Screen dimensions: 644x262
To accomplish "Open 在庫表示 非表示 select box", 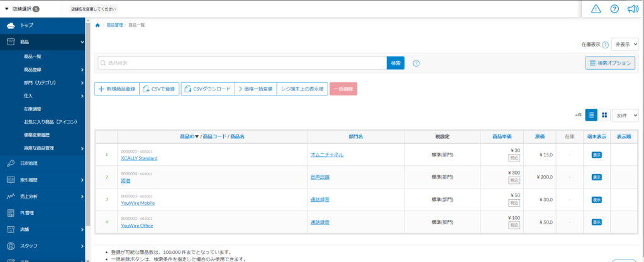I will pyautogui.click(x=625, y=44).
